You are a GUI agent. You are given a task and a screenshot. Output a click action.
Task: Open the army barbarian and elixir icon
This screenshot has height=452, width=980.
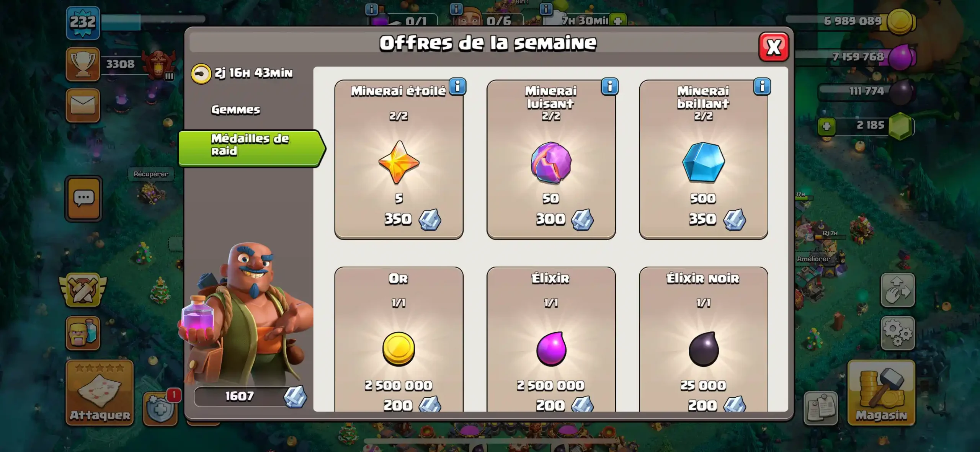click(x=83, y=333)
